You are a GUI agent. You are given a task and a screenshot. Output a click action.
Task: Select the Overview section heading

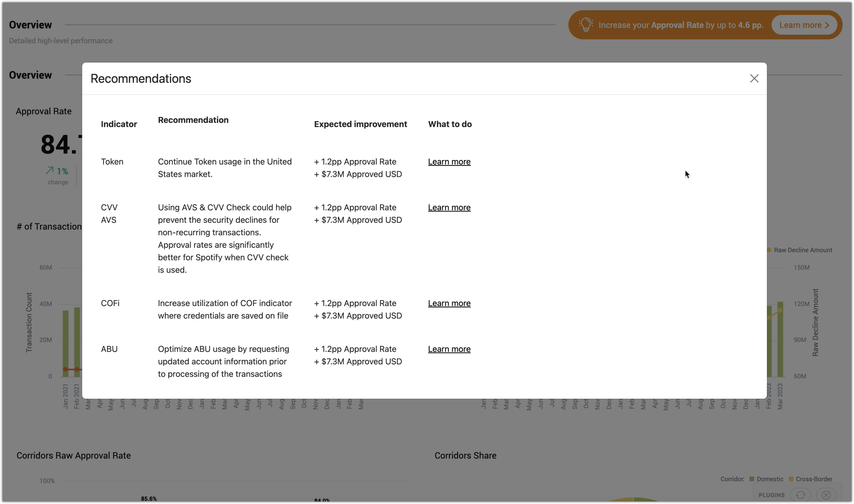pyautogui.click(x=30, y=24)
